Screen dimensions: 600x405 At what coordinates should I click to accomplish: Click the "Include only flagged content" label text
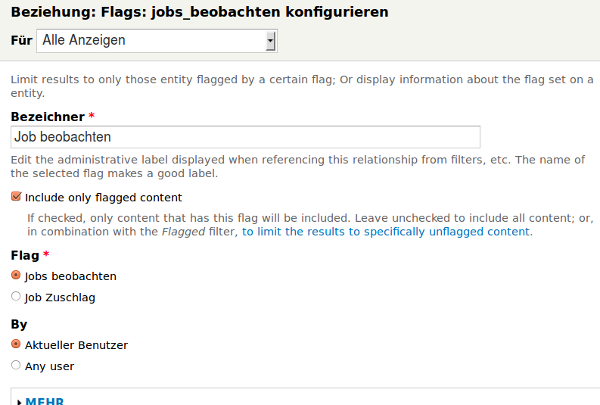click(103, 197)
